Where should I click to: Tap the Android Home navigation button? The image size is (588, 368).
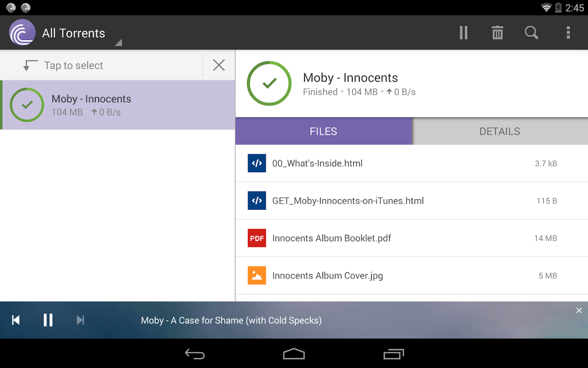(294, 354)
